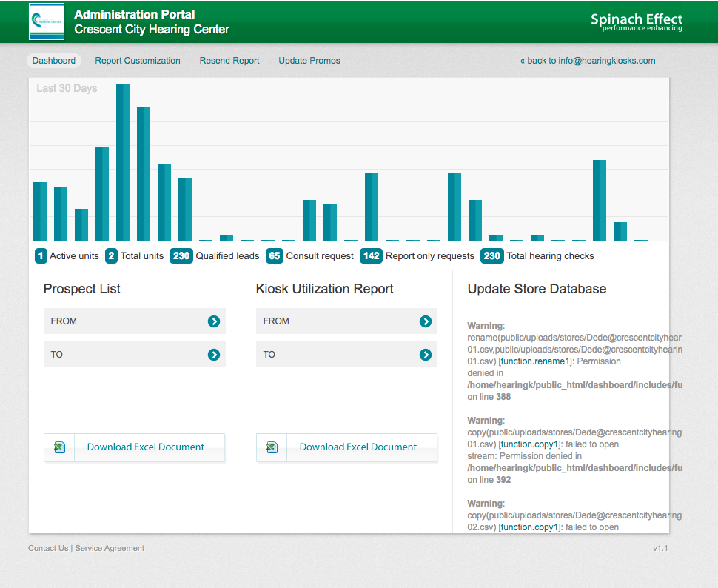Open the Contact Us footer link
Screen dimensions: 718x588
[48, 548]
